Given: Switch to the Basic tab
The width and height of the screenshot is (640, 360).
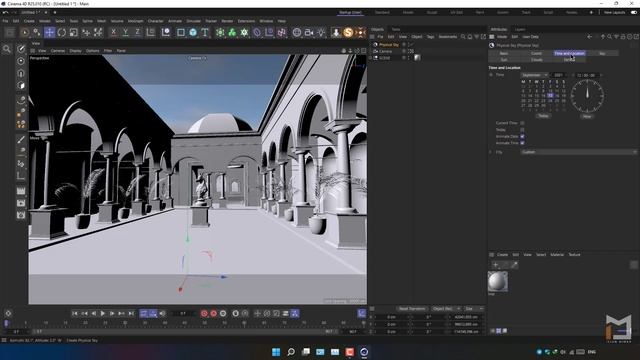Looking at the screenshot, I should click(x=504, y=53).
